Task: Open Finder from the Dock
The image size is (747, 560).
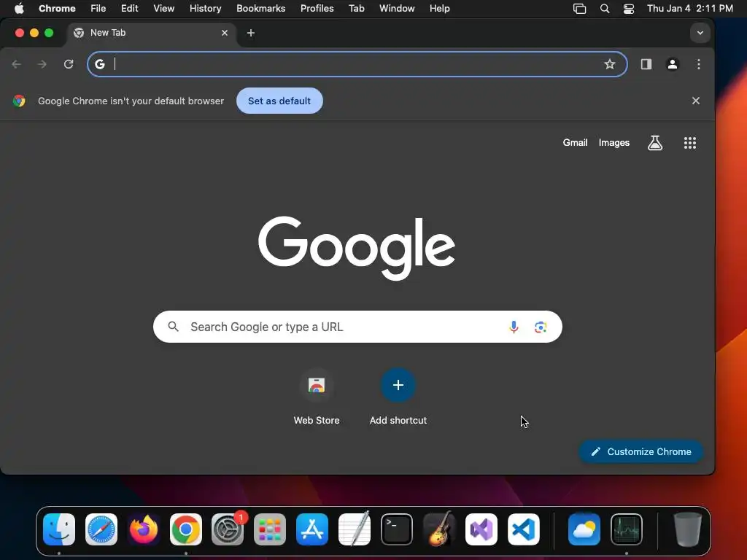Action: point(59,529)
